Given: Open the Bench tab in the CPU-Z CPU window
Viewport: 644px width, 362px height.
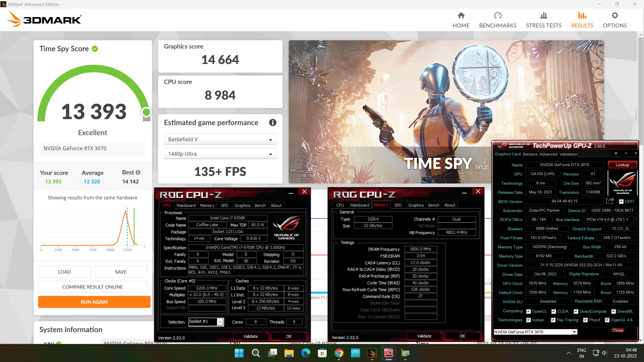Looking at the screenshot, I should (x=260, y=205).
